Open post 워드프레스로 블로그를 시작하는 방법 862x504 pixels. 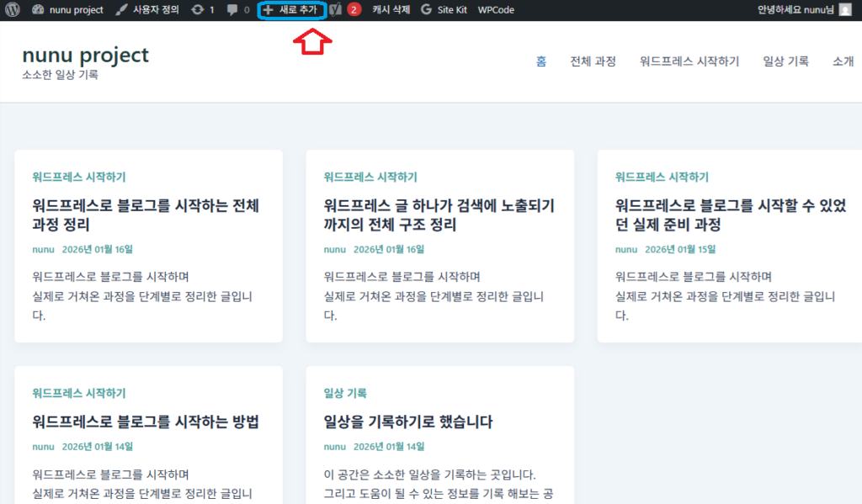point(145,422)
